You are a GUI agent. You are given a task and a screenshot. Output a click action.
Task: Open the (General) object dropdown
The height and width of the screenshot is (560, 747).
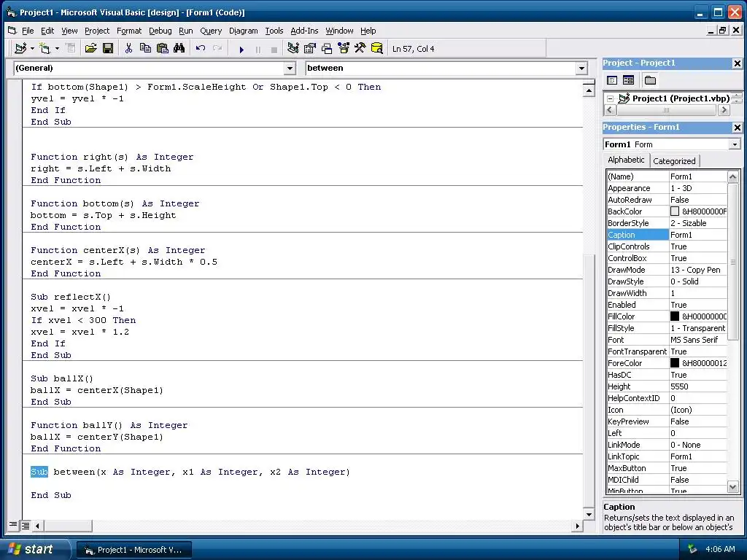290,68
